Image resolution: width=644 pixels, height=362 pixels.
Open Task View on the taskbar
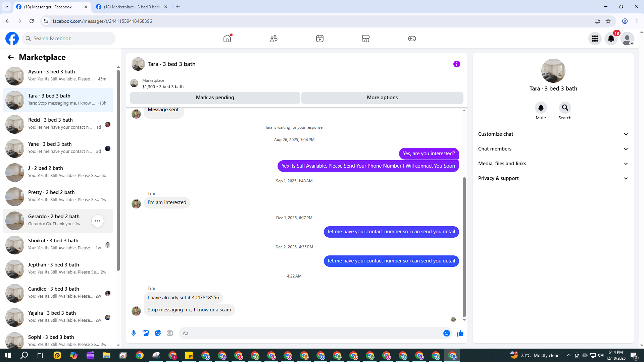40,355
